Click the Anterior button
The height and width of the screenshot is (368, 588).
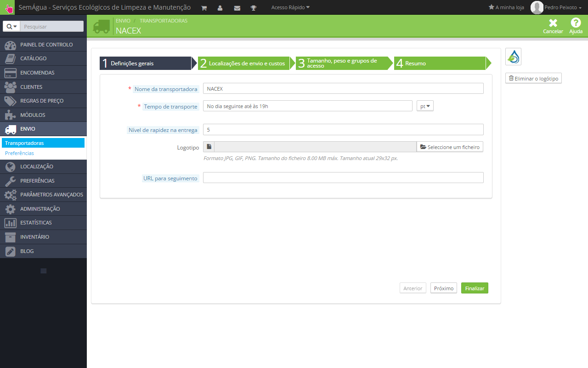point(413,288)
